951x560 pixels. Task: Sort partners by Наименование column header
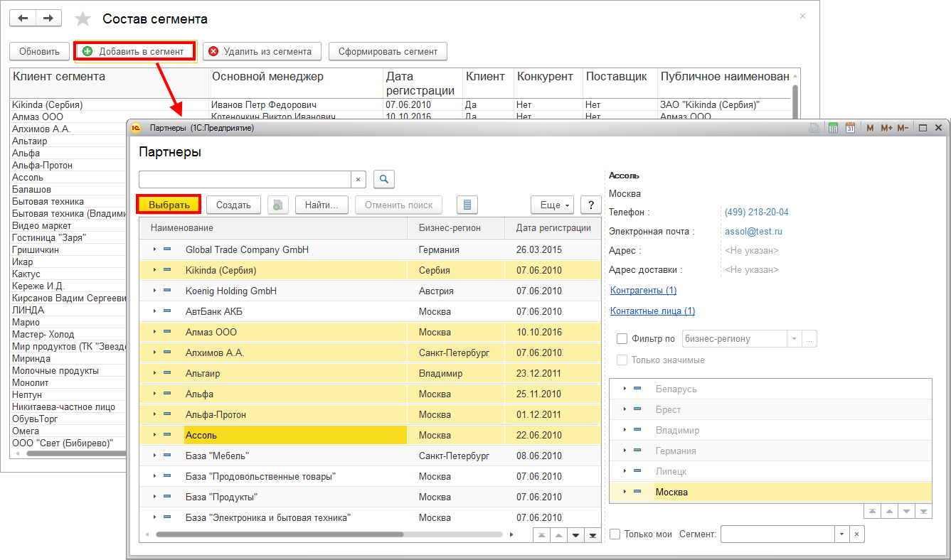pos(273,228)
